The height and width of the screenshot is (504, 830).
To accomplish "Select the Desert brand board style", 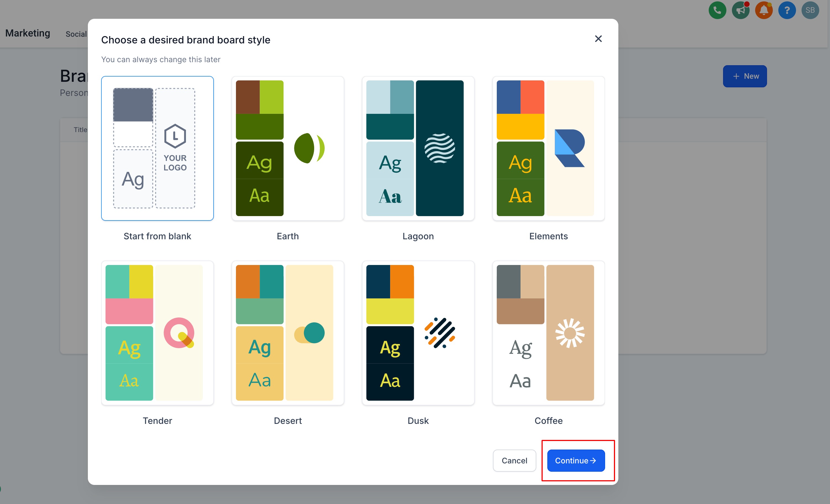I will click(x=288, y=333).
